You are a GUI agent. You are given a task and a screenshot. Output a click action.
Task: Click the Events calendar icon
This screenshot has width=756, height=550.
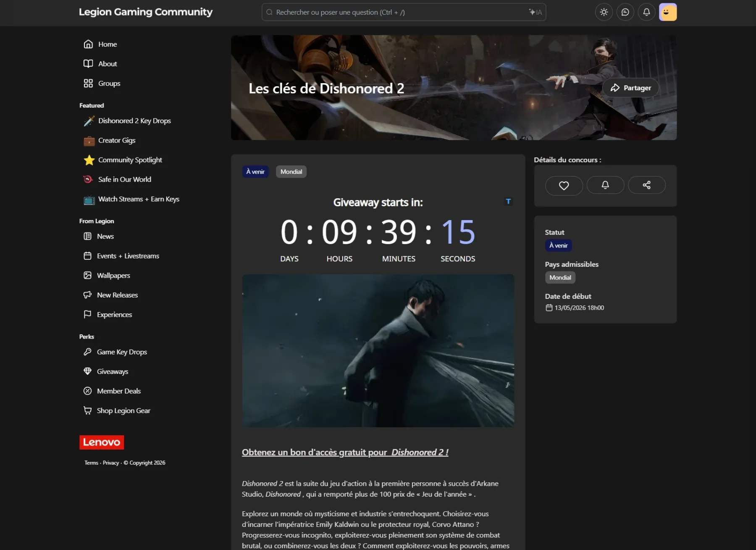pyautogui.click(x=87, y=256)
